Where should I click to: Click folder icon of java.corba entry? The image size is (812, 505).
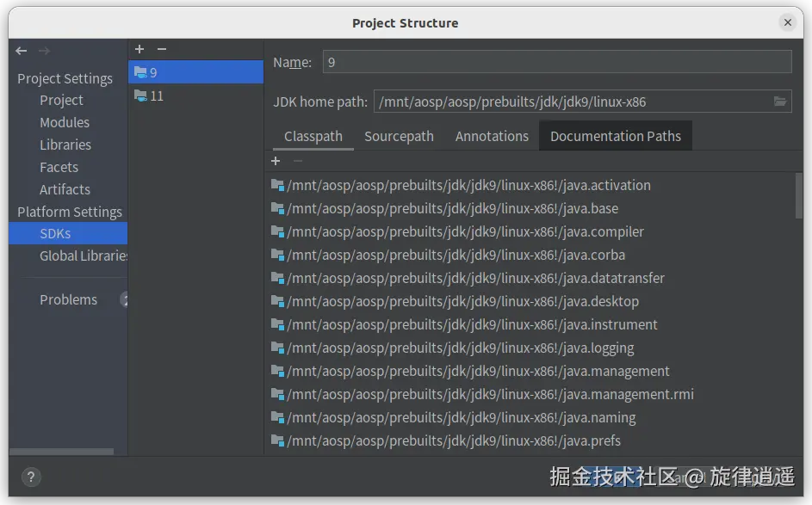coord(277,255)
